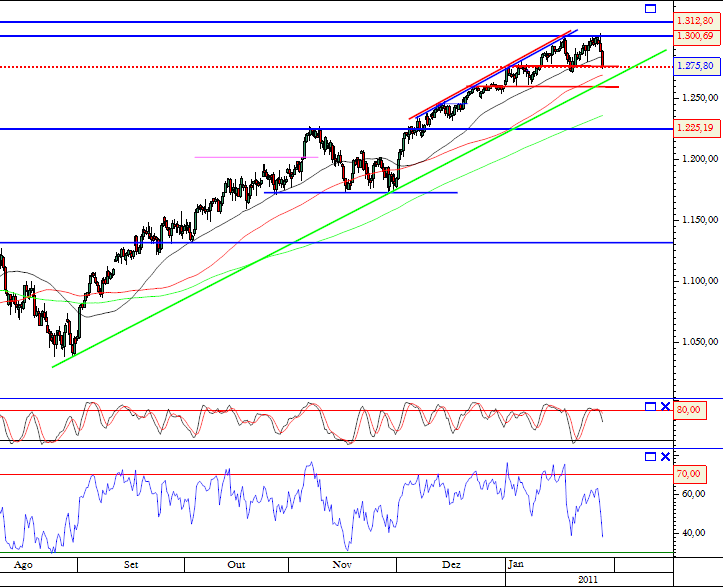Click the 40,00 RSI axis value
Image resolution: width=723 pixels, height=587 pixels.
[693, 533]
